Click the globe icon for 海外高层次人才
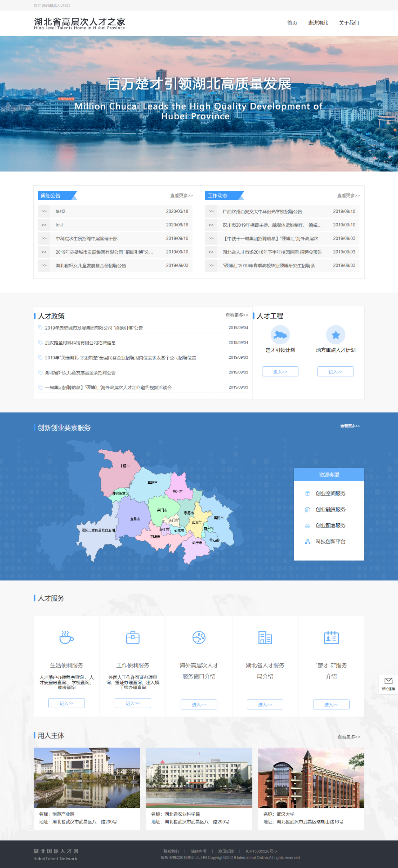Viewport: 398px width, 868px height. [199, 637]
